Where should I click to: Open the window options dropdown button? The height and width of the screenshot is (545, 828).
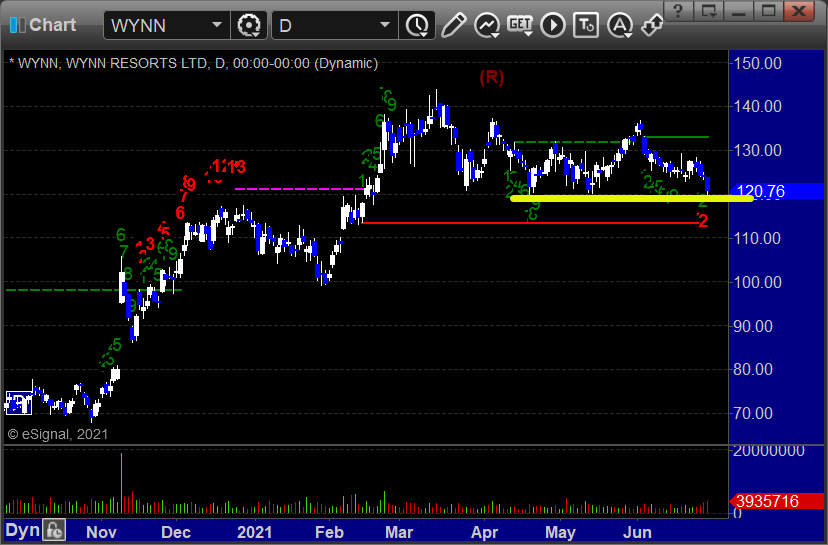pyautogui.click(x=708, y=11)
